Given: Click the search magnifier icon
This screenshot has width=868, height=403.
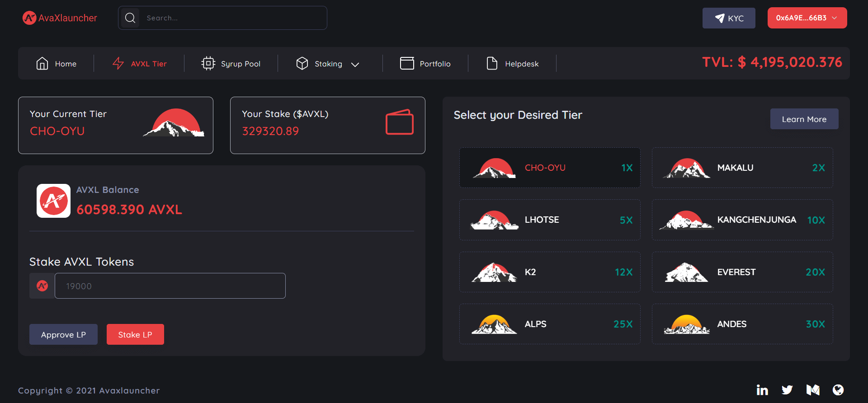Looking at the screenshot, I should 130,18.
